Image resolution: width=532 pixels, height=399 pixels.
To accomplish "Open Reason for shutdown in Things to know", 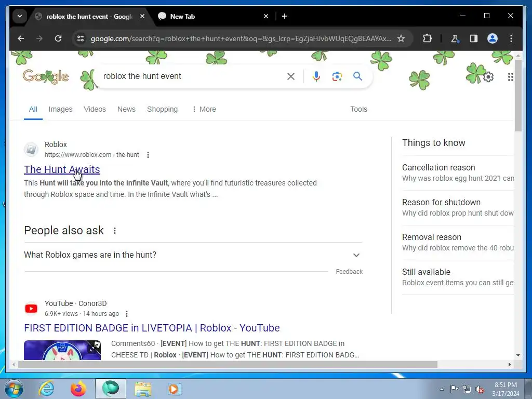I will coord(458,207).
